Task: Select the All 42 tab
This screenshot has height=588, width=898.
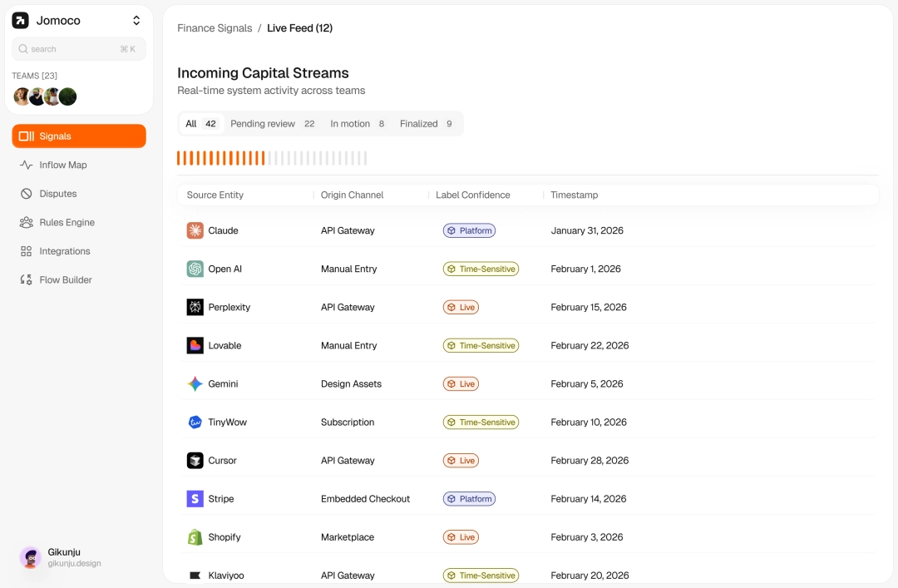Action: click(200, 124)
